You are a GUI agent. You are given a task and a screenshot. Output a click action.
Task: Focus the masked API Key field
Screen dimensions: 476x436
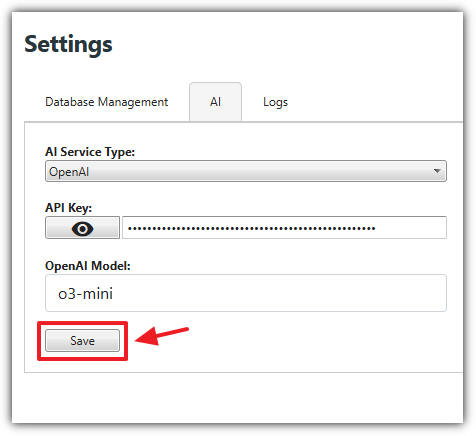pyautogui.click(x=284, y=228)
